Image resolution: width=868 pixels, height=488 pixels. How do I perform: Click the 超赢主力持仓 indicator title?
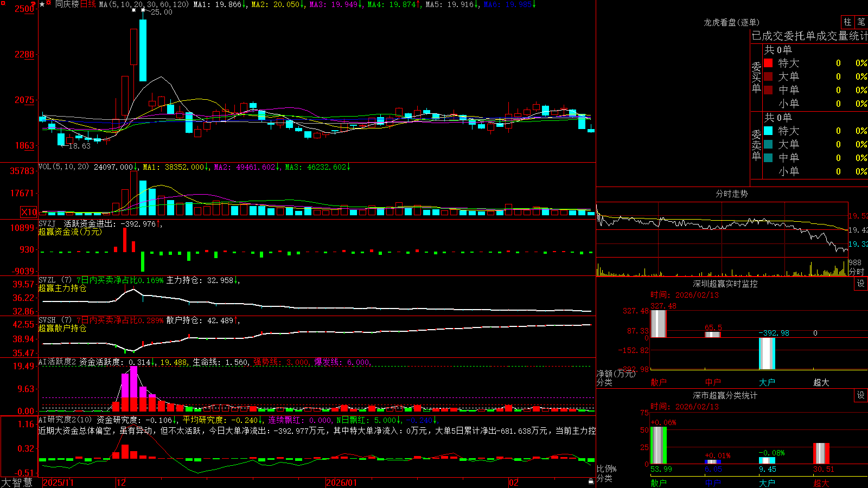(62, 288)
